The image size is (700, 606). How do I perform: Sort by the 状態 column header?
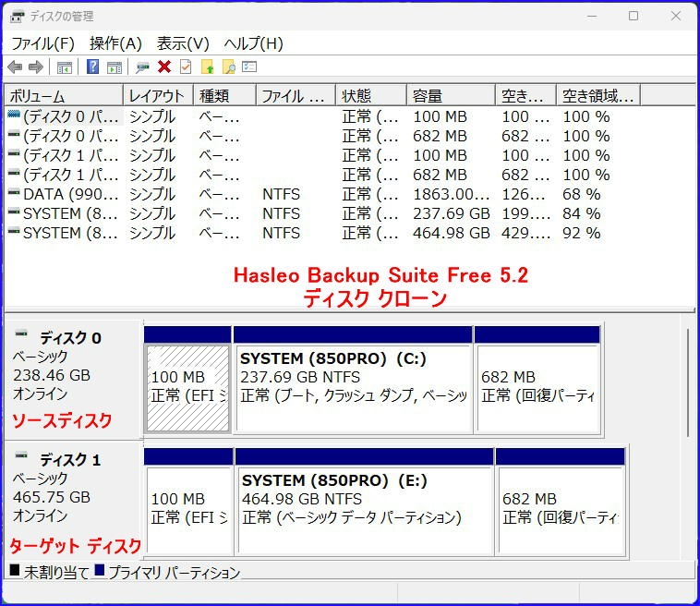pyautogui.click(x=371, y=96)
